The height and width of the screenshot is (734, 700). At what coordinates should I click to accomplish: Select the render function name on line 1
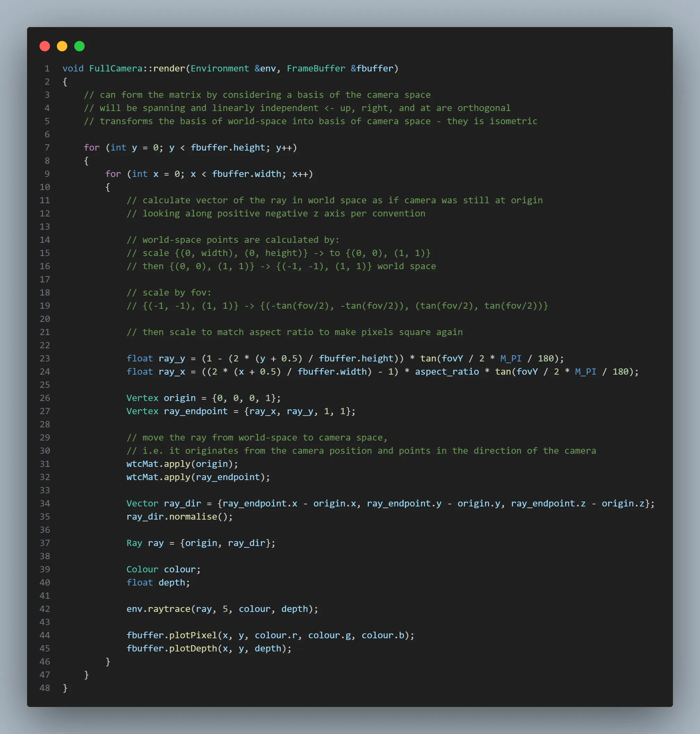(x=169, y=69)
